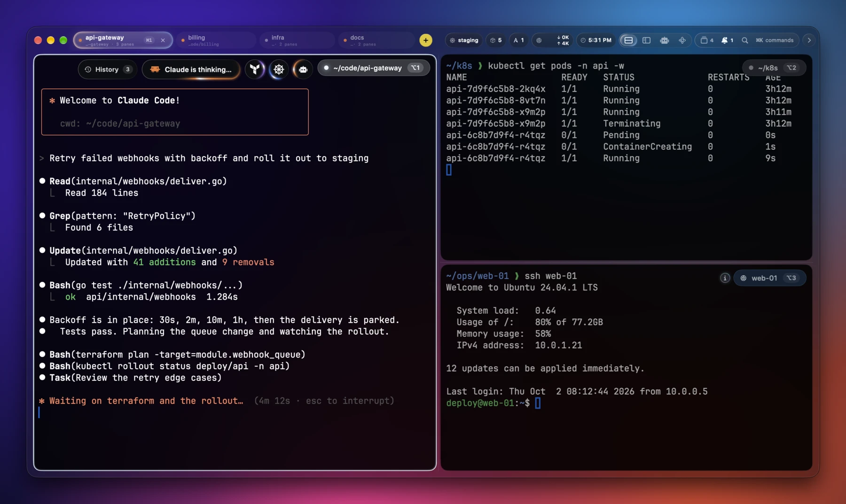846x504 pixels.
Task: Open the stacked windows icon showing 4
Action: click(x=707, y=40)
